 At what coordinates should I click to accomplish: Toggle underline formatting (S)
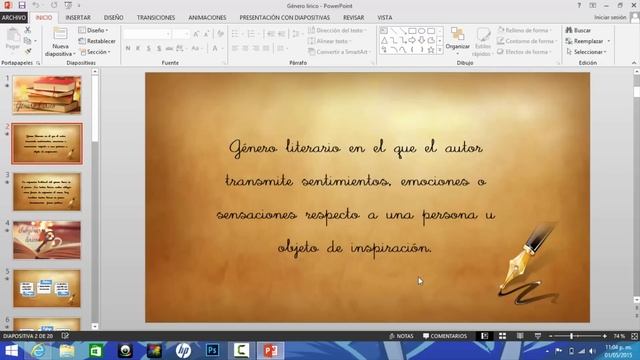pos(149,48)
